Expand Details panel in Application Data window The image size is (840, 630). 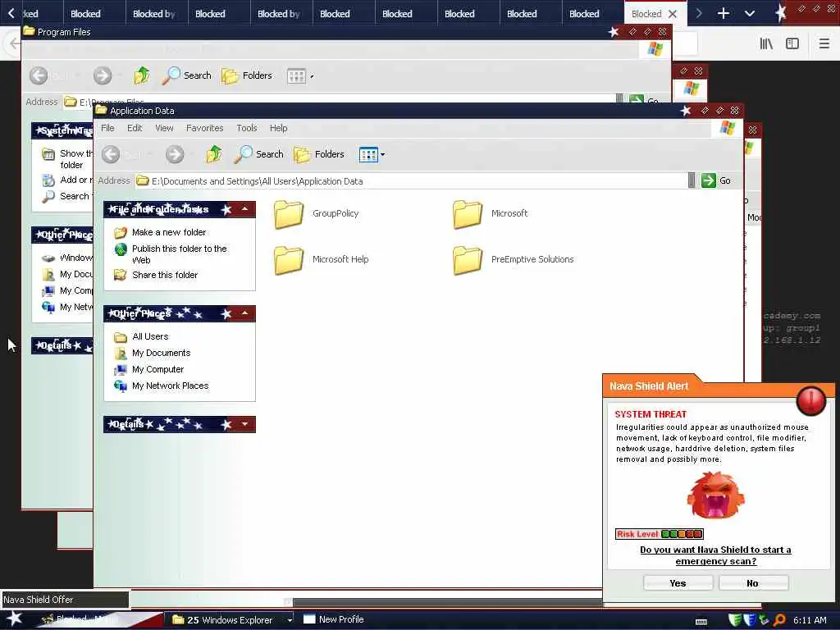click(x=244, y=424)
